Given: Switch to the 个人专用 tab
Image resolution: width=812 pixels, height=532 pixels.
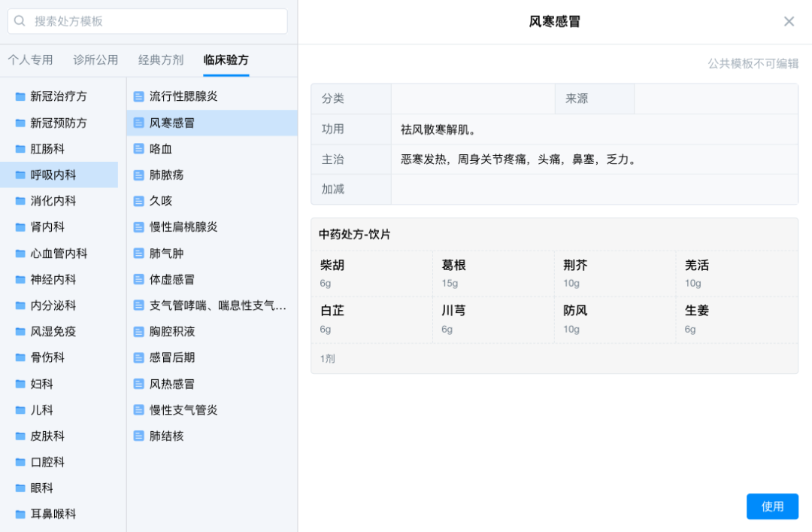Looking at the screenshot, I should (30, 60).
